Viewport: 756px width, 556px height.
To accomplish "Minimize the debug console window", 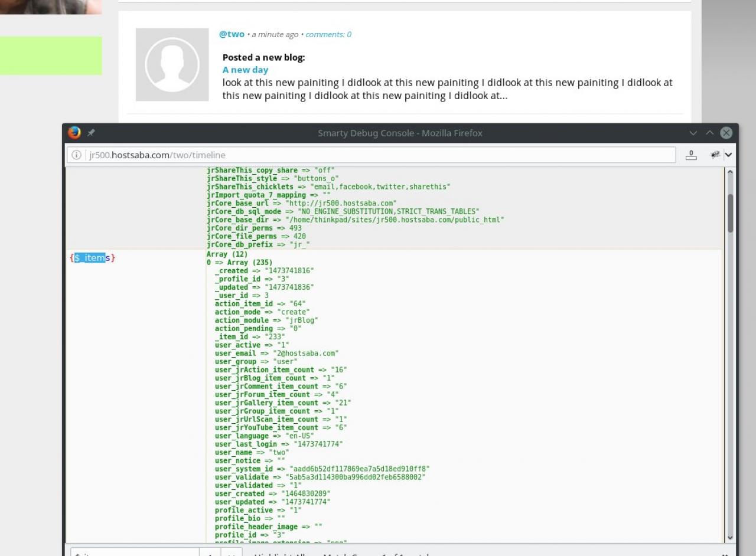I will click(693, 133).
